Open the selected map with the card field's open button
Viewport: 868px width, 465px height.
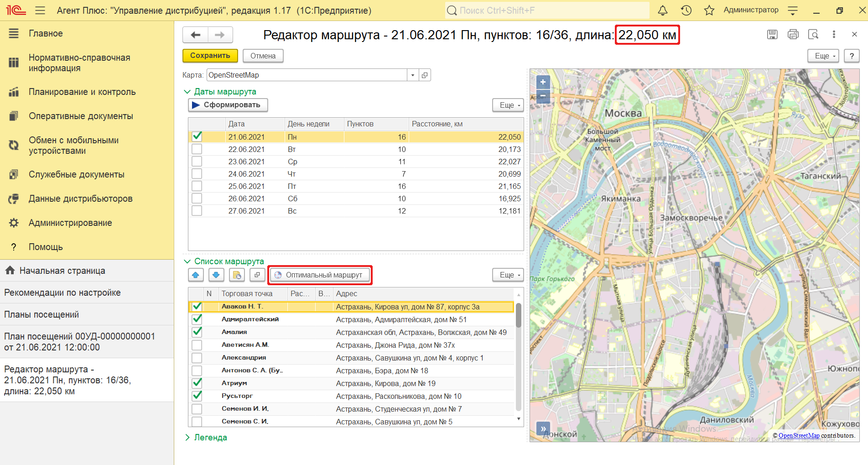click(425, 75)
